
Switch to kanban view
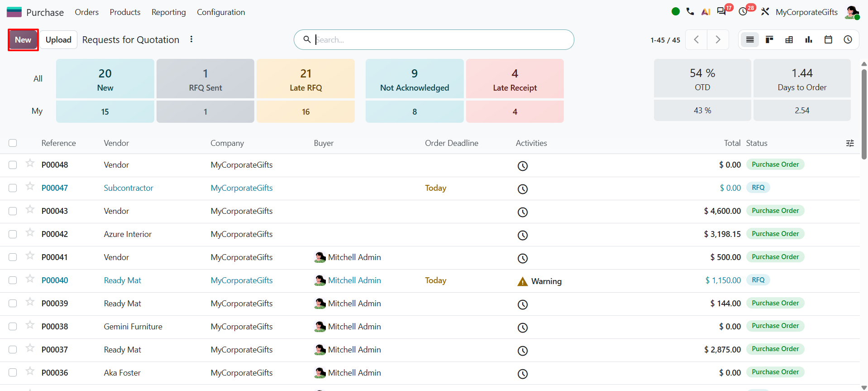pos(769,40)
